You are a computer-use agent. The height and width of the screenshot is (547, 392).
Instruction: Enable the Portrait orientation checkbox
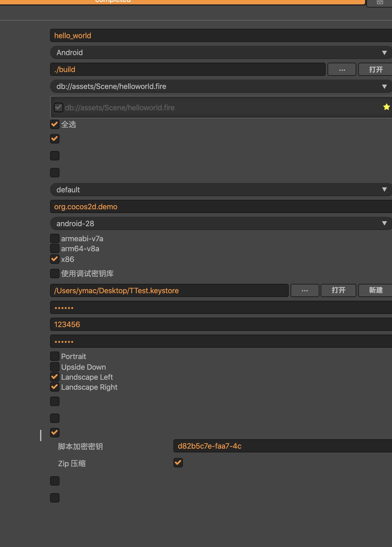[55, 356]
